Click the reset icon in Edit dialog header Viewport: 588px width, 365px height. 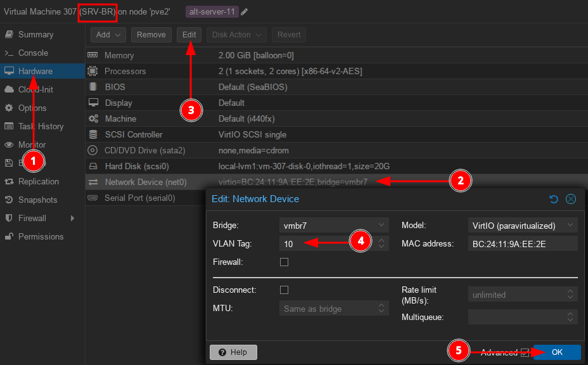(x=553, y=199)
